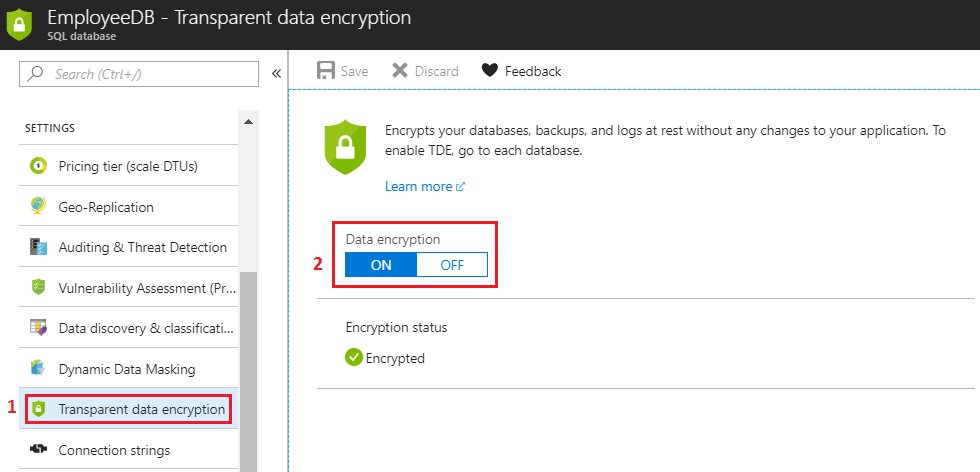The width and height of the screenshot is (980, 472).
Task: Click the Feedback heart icon
Action: 489,71
